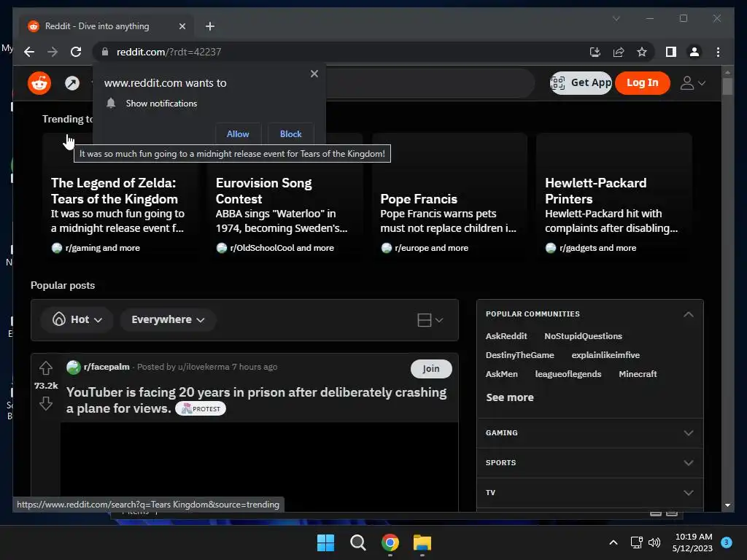Open the card view layout dropdown

430,320
